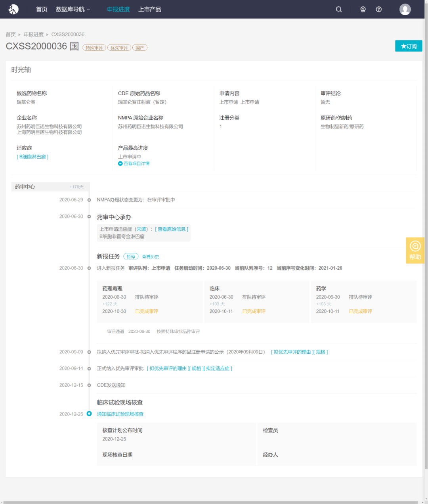Image resolution: width=428 pixels, height=504 pixels.
Task: Open the B细胞淋巴瘤 indication link
Action: tap(32, 157)
